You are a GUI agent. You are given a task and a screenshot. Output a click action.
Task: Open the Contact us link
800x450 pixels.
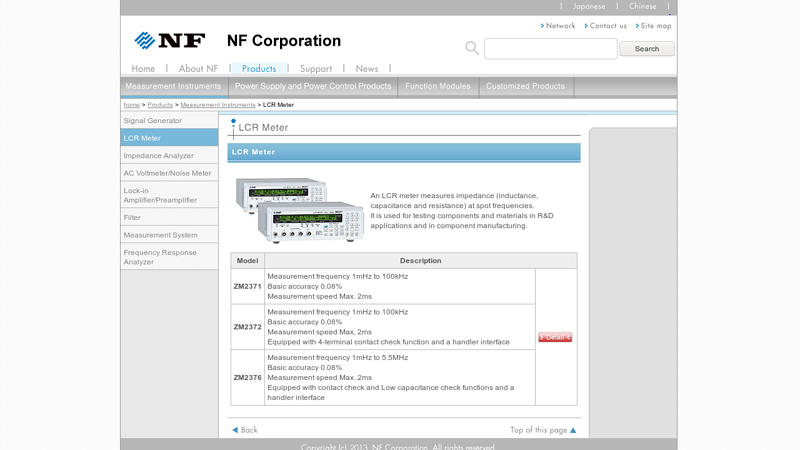pyautogui.click(x=606, y=26)
